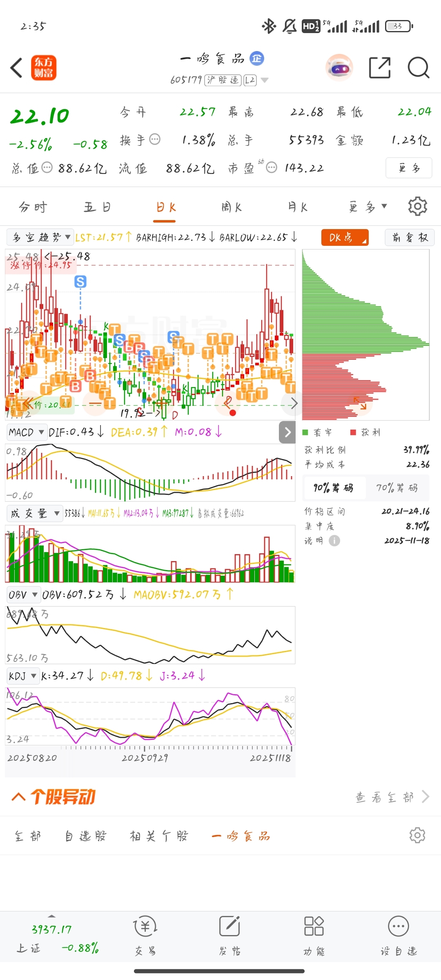Select 相关个股 filter tab

pos(159,836)
